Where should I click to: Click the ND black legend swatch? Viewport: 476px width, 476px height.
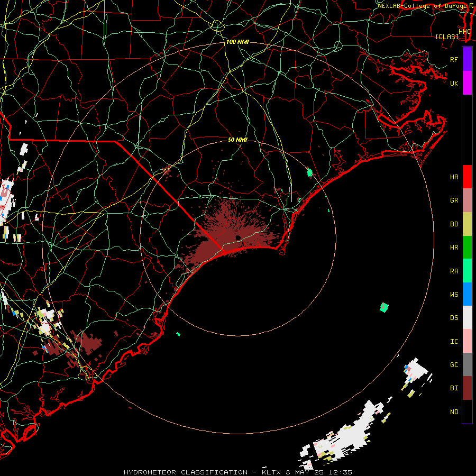pyautogui.click(x=467, y=411)
